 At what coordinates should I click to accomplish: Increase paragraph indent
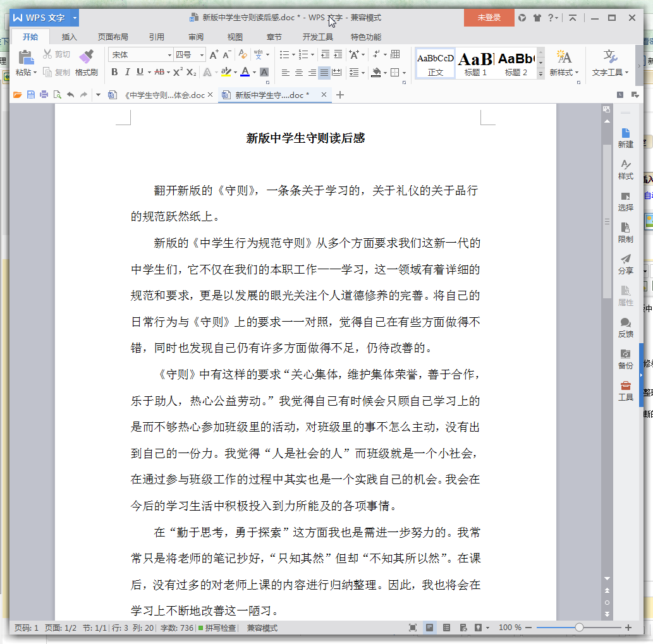pos(338,54)
